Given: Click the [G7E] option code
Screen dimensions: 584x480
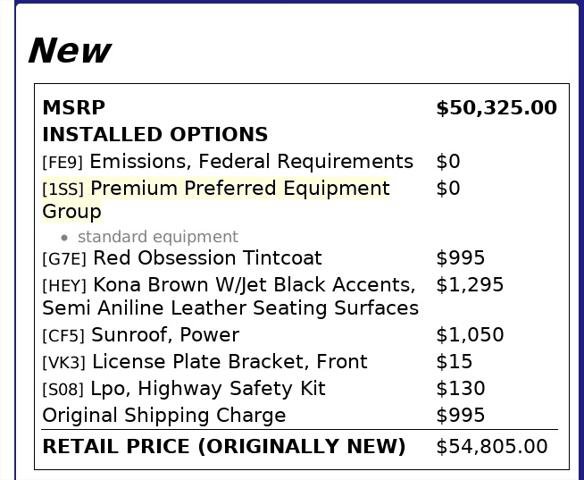Looking at the screenshot, I should coord(64,259).
